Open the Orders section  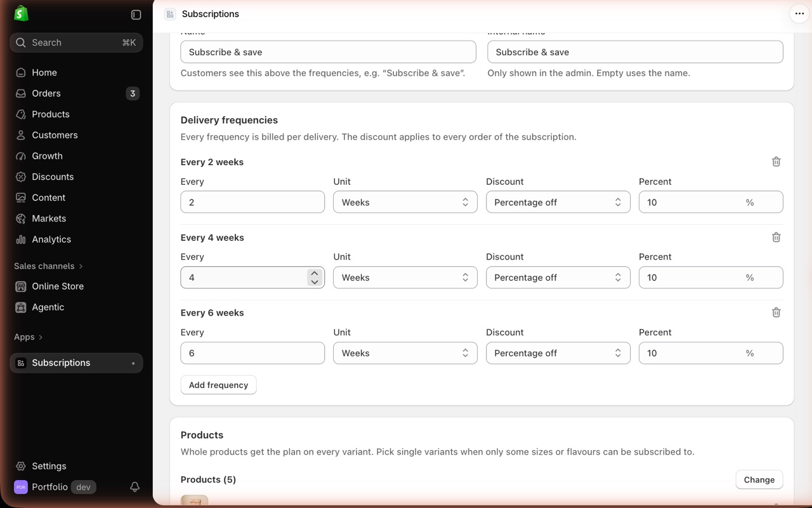point(76,93)
